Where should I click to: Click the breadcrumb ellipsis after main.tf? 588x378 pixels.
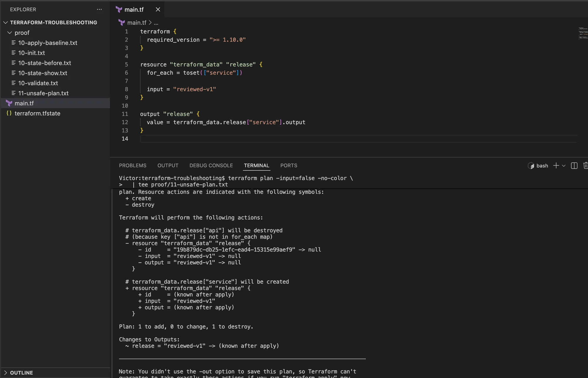[x=156, y=23]
